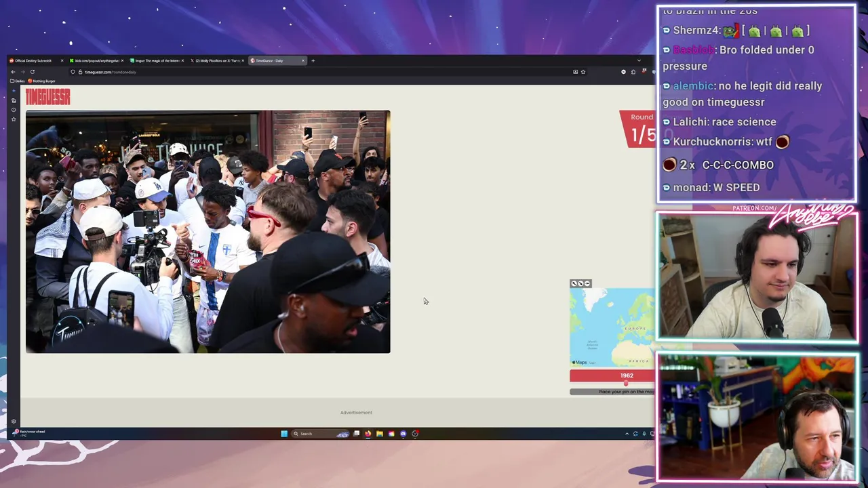Open the colorful app icon on the taskbar

pos(391,434)
